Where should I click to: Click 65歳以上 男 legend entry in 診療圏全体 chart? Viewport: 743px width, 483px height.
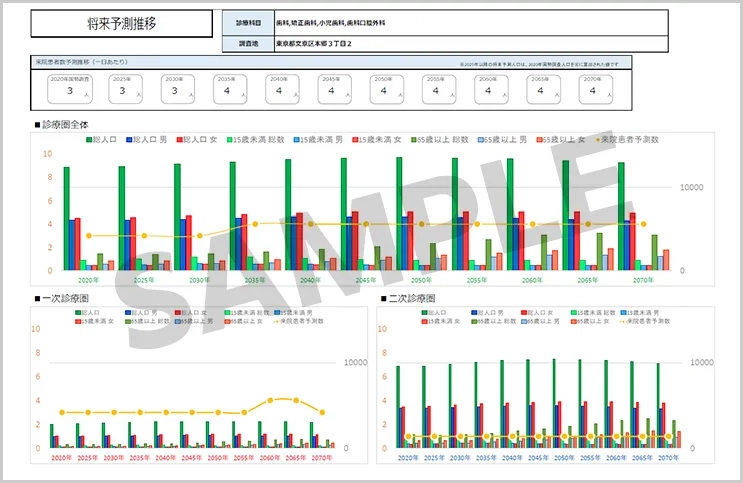502,140
